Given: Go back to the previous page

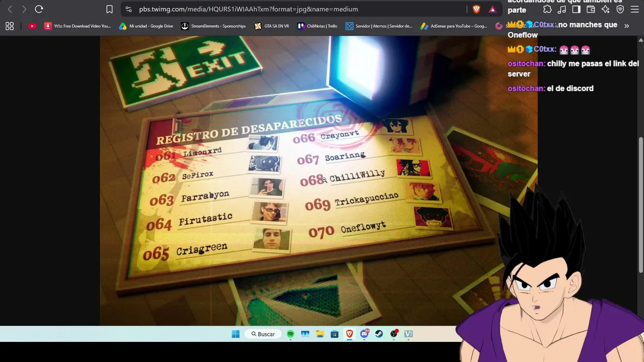Looking at the screenshot, I should pyautogui.click(x=10, y=9).
